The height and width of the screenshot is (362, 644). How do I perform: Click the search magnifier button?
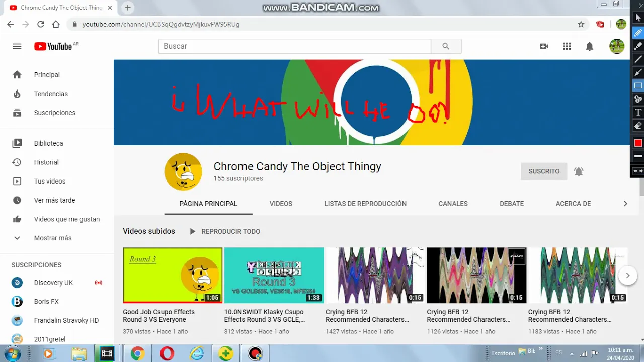[x=446, y=46]
